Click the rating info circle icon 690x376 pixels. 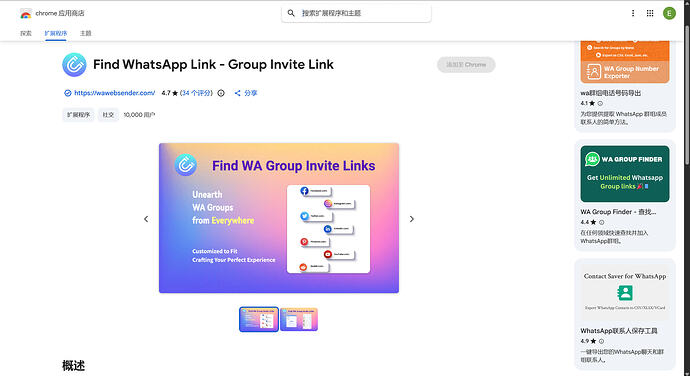[221, 93]
